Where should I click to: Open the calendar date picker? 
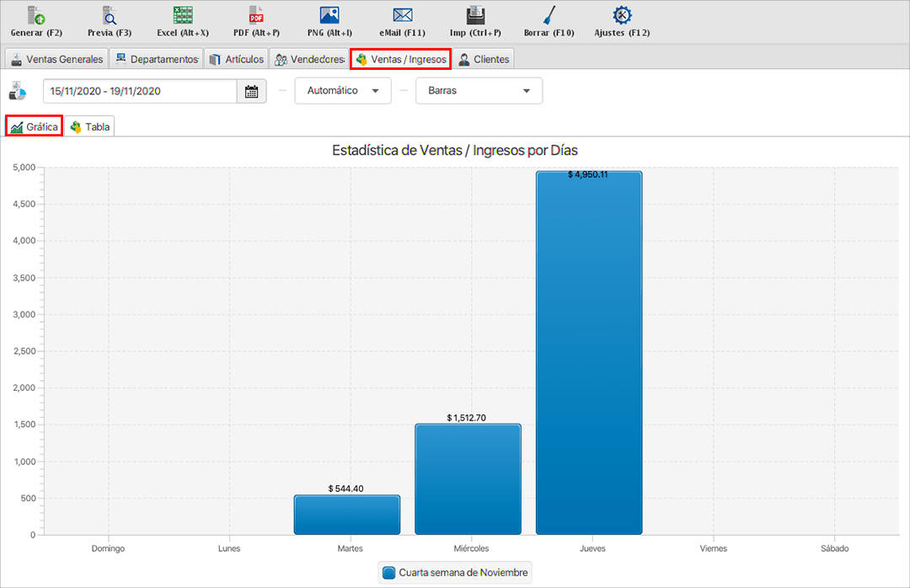251,91
